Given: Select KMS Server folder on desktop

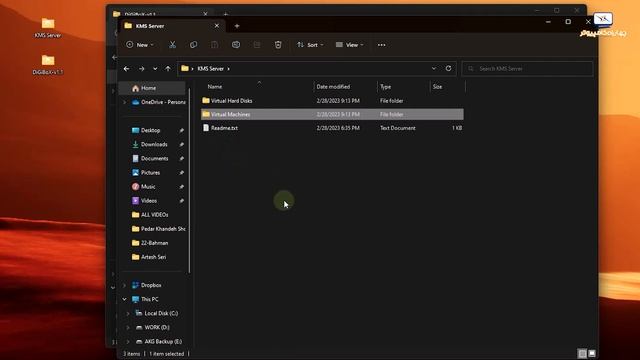Looking at the screenshot, I should pos(48,28).
